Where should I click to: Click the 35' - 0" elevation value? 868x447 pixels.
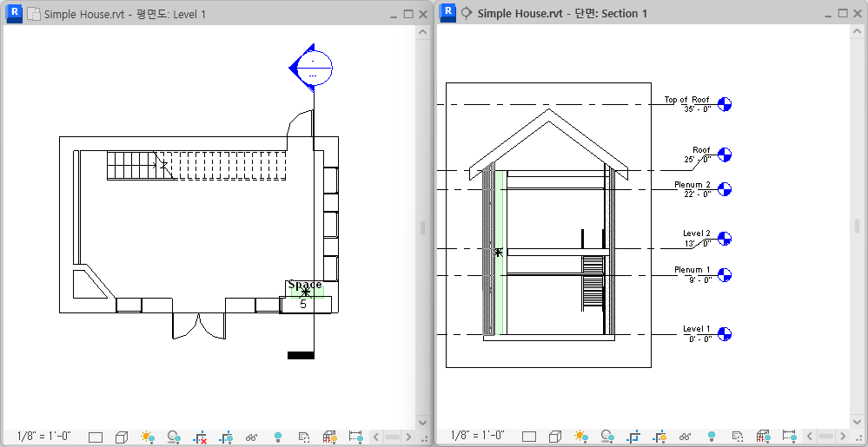(x=697, y=109)
